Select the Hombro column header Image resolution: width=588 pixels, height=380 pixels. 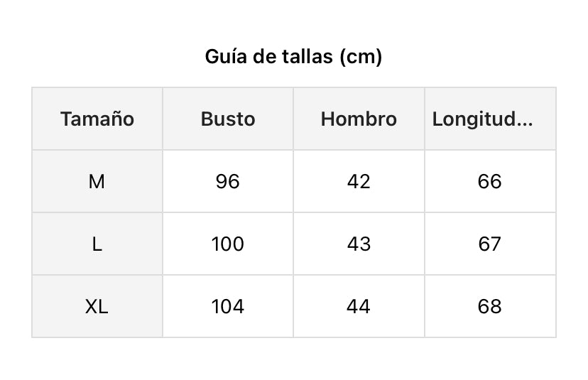tap(359, 119)
